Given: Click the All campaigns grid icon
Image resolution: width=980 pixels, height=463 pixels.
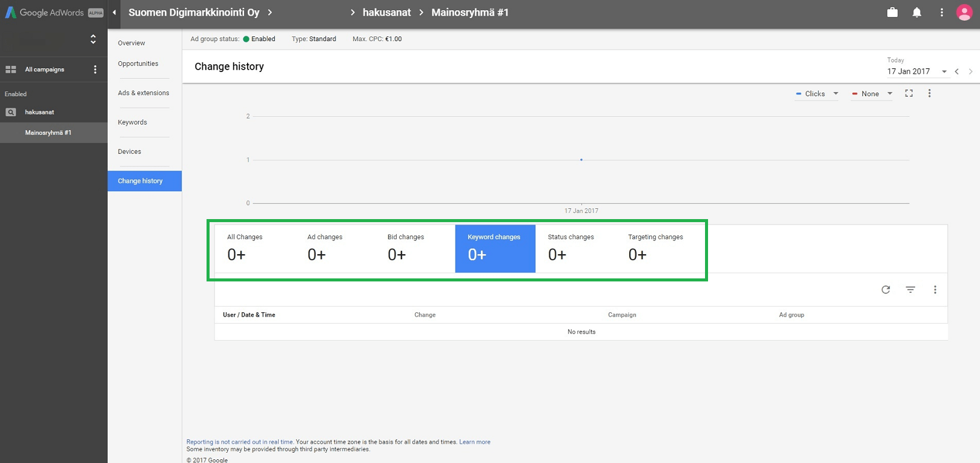Looking at the screenshot, I should pyautogui.click(x=11, y=70).
